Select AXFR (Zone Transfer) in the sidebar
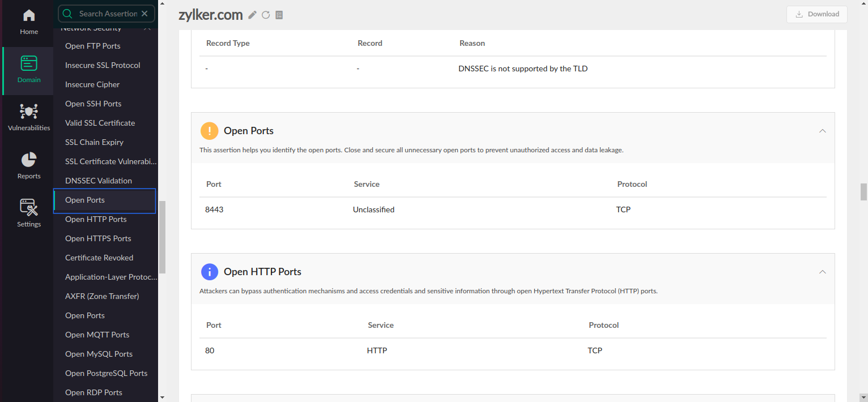 102,296
